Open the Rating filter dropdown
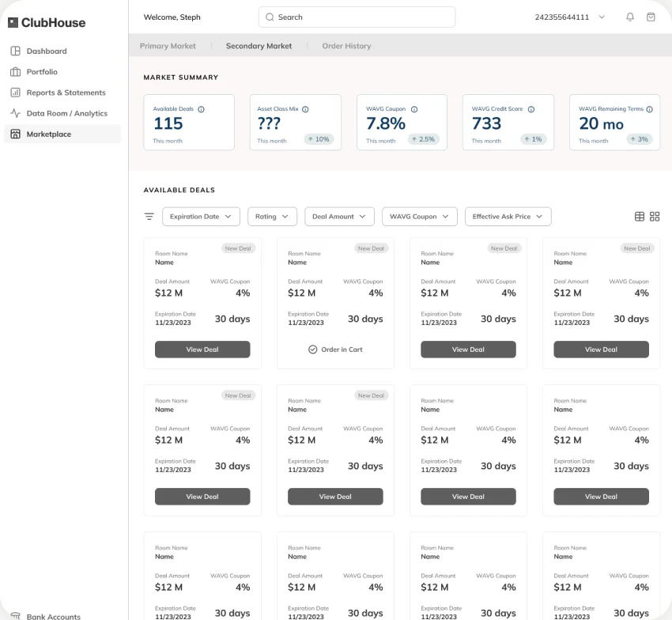This screenshot has height=620, width=672. 272,217
